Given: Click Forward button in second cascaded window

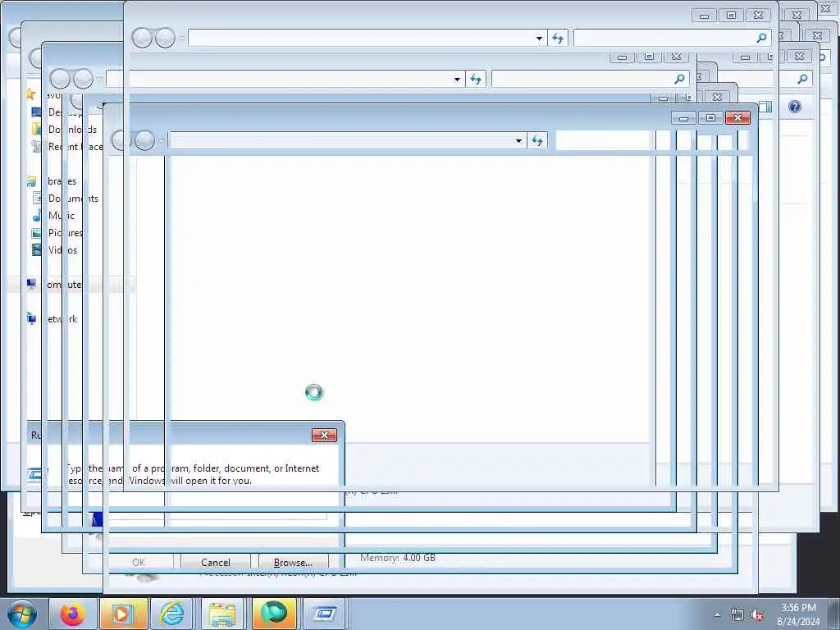Looking at the screenshot, I should click(x=83, y=80).
